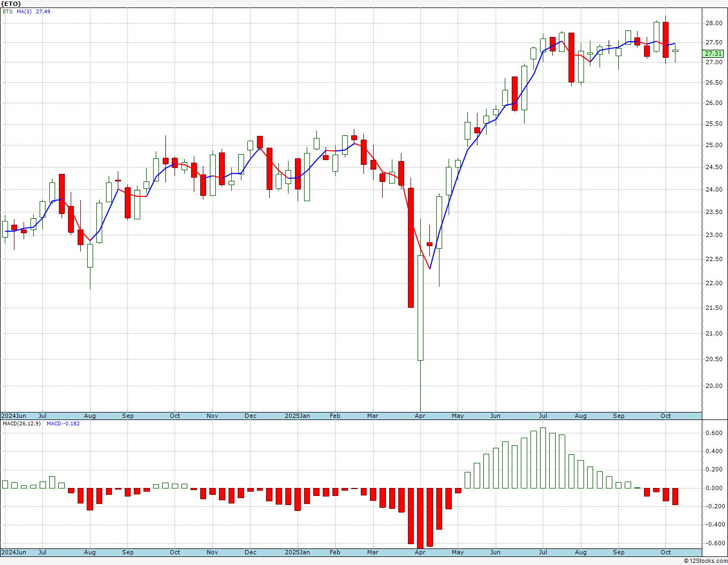Screen dimensions: 728x565
Task: Click Feb on the price chart time axis
Action: coord(335,416)
